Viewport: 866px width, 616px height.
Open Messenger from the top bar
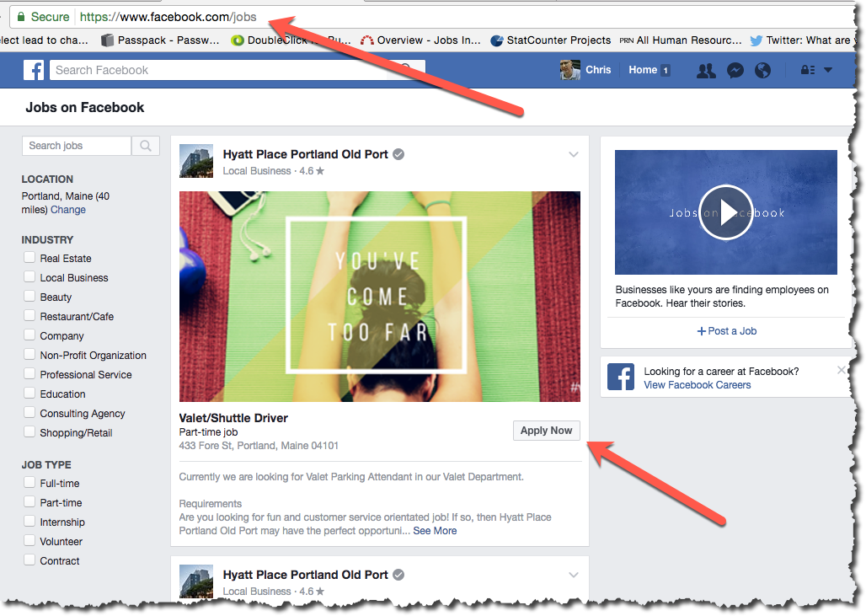(x=735, y=70)
